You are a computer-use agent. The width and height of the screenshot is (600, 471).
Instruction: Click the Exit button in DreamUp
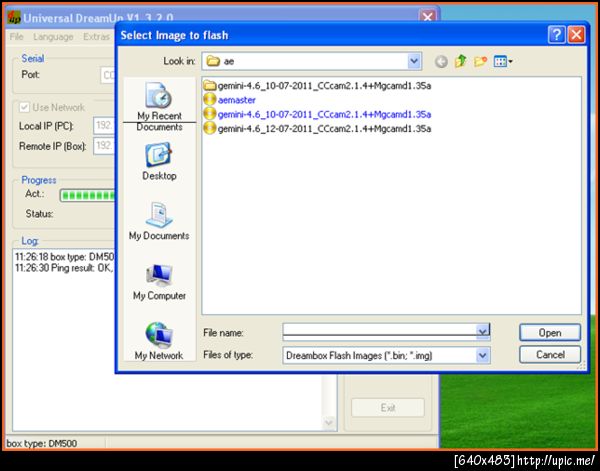(388, 407)
